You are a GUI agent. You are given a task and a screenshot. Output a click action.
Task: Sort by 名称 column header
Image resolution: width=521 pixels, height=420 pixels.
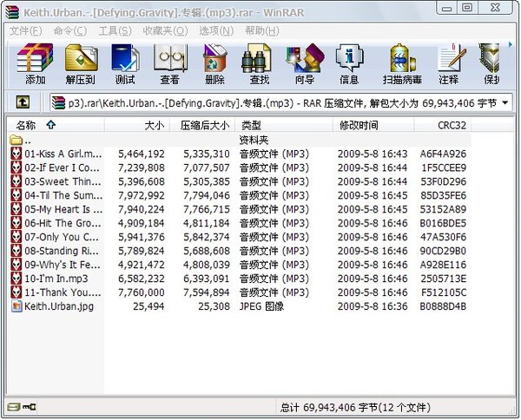tap(56, 126)
